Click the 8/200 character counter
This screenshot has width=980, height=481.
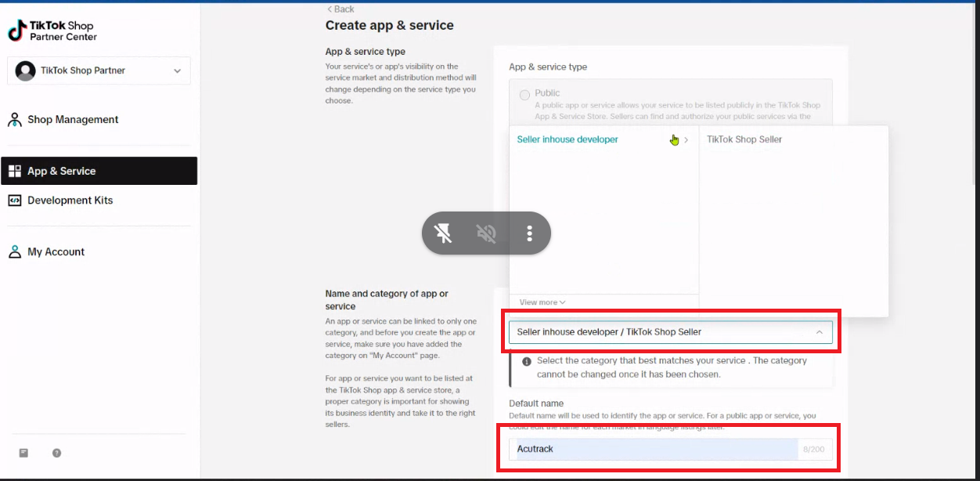pos(813,450)
